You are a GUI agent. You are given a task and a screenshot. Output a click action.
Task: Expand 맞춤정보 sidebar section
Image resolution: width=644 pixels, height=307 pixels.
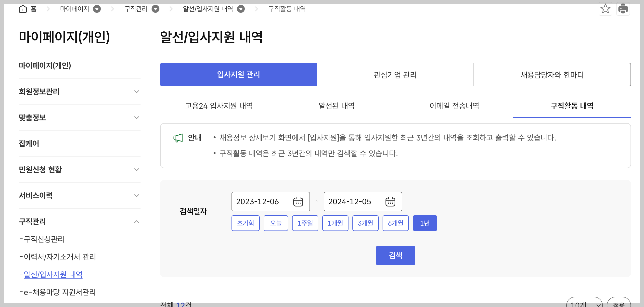[x=137, y=118]
